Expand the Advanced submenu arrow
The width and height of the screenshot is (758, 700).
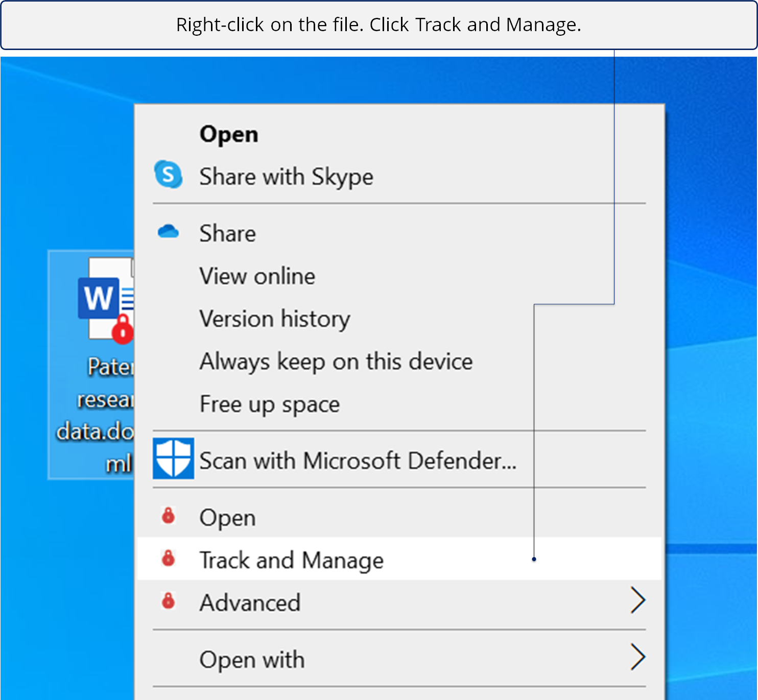click(x=637, y=600)
